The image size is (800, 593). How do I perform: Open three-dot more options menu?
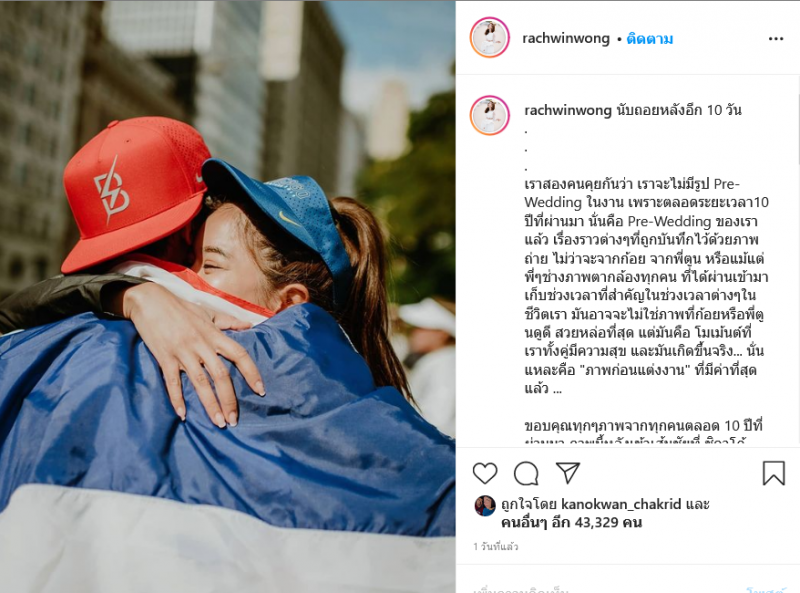(x=776, y=39)
